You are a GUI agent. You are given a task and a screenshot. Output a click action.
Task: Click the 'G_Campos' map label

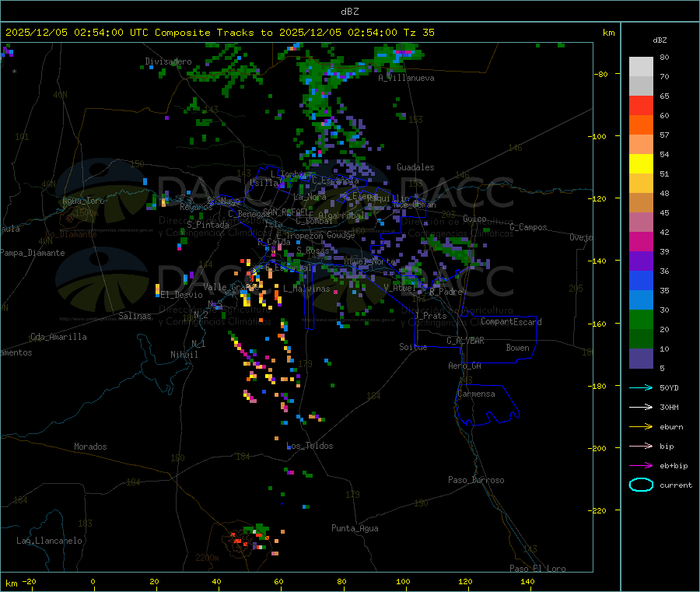pyautogui.click(x=528, y=227)
